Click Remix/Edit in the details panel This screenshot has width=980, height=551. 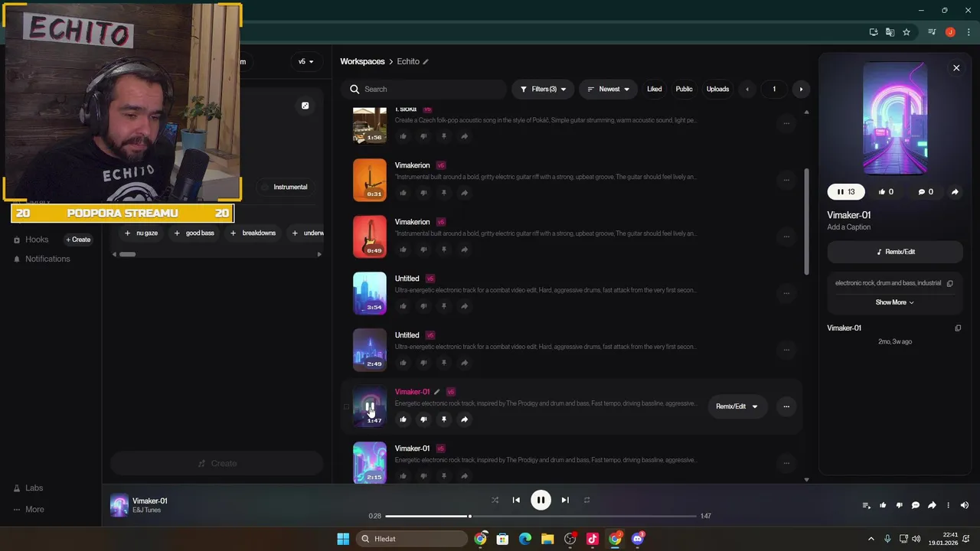click(x=895, y=252)
